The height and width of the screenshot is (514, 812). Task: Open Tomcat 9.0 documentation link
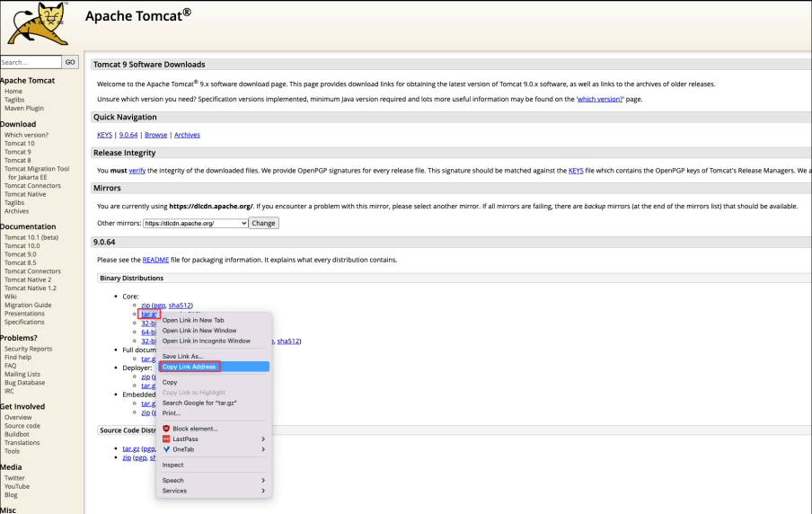pos(21,254)
